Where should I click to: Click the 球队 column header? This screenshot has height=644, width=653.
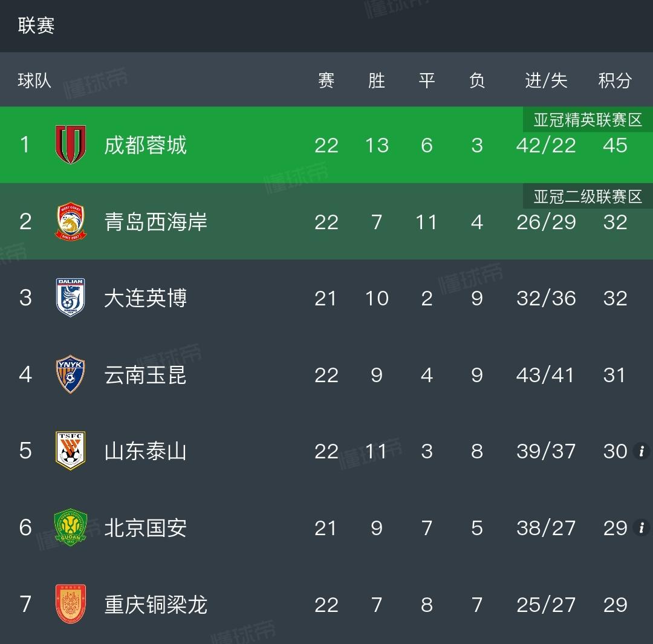pyautogui.click(x=34, y=80)
